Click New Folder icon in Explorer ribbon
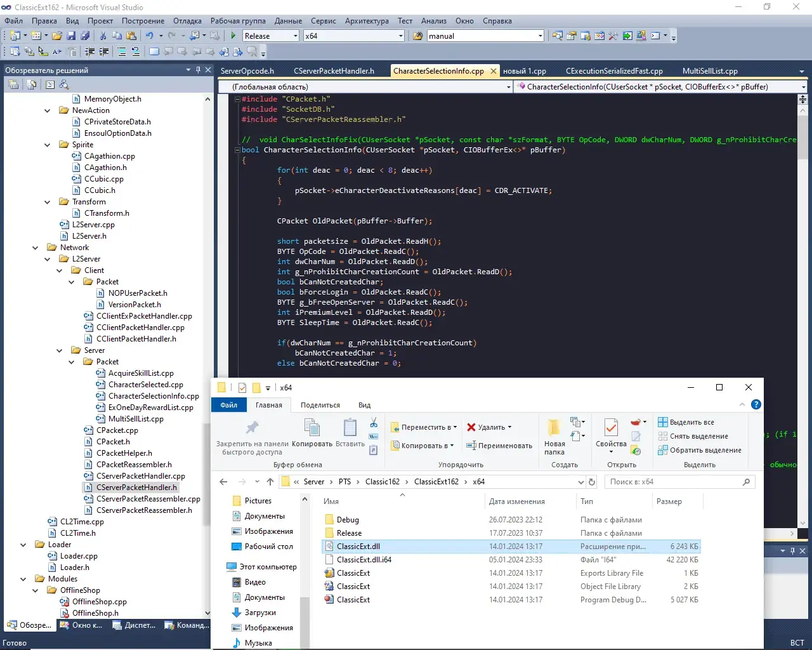812x650 pixels. point(554,427)
